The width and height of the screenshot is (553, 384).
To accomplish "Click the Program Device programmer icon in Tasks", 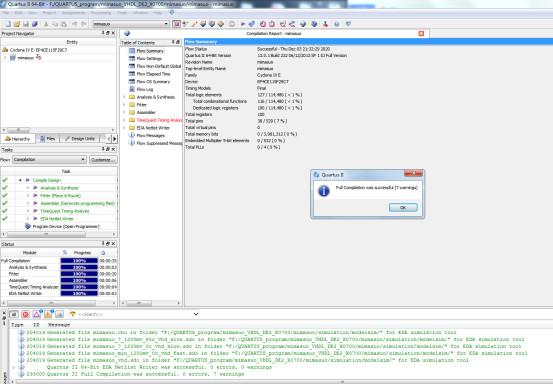I will pos(28,226).
